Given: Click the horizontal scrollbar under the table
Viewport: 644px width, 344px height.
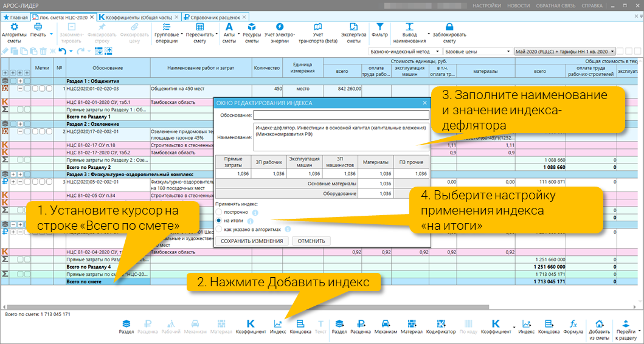Looking at the screenshot, I should 248,307.
